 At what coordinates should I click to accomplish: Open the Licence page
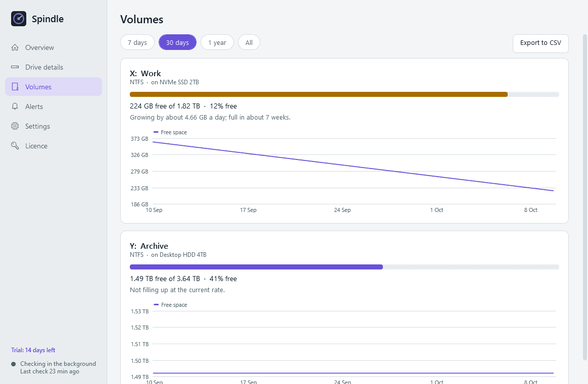coord(54,146)
